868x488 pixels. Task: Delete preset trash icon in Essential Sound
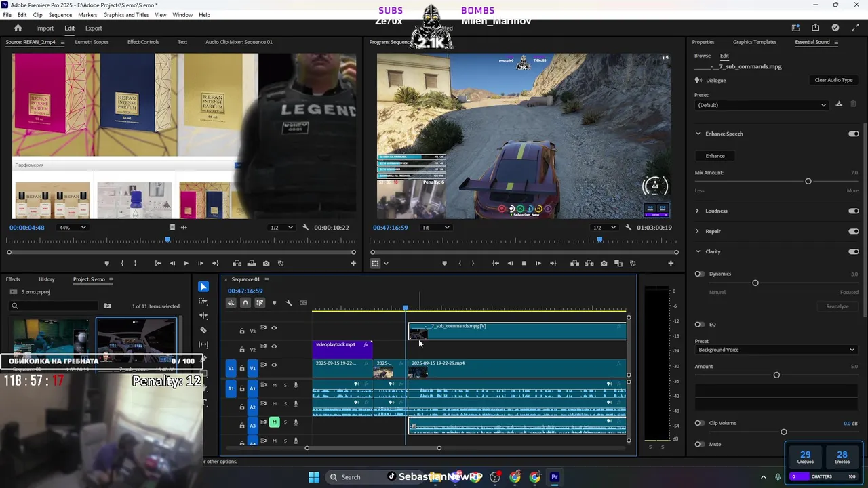[853, 104]
